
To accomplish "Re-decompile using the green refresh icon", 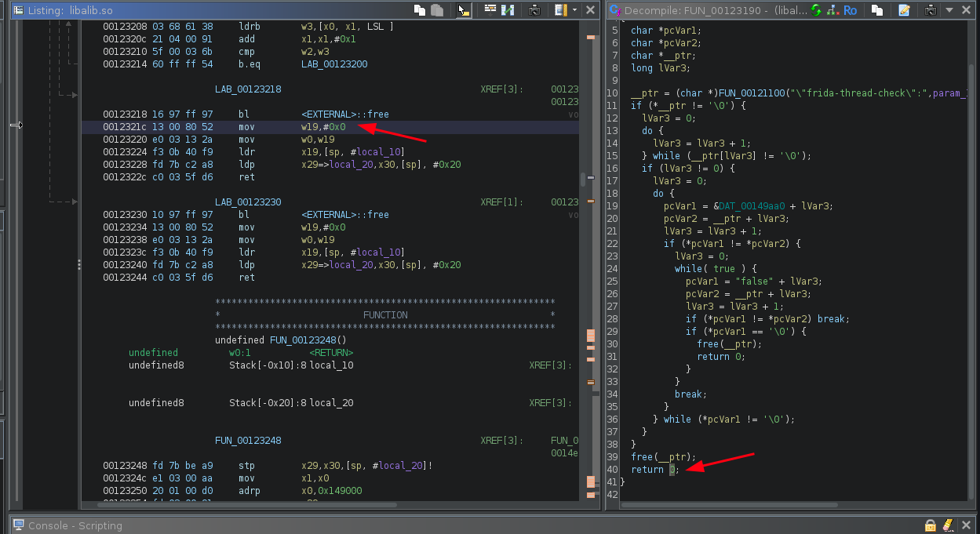I will [x=816, y=10].
